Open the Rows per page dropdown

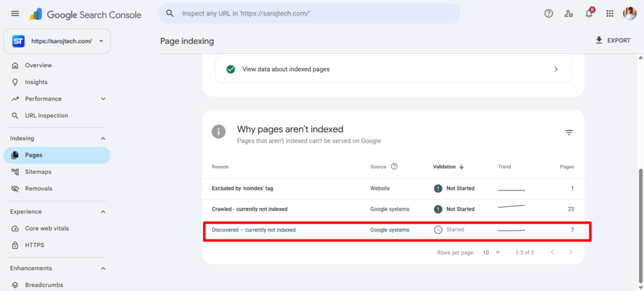click(x=491, y=253)
